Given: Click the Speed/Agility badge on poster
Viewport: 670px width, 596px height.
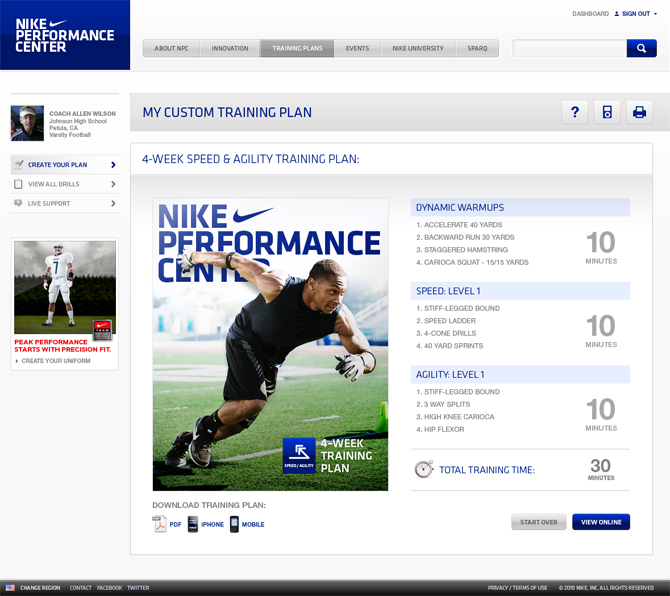Looking at the screenshot, I should pos(299,455).
